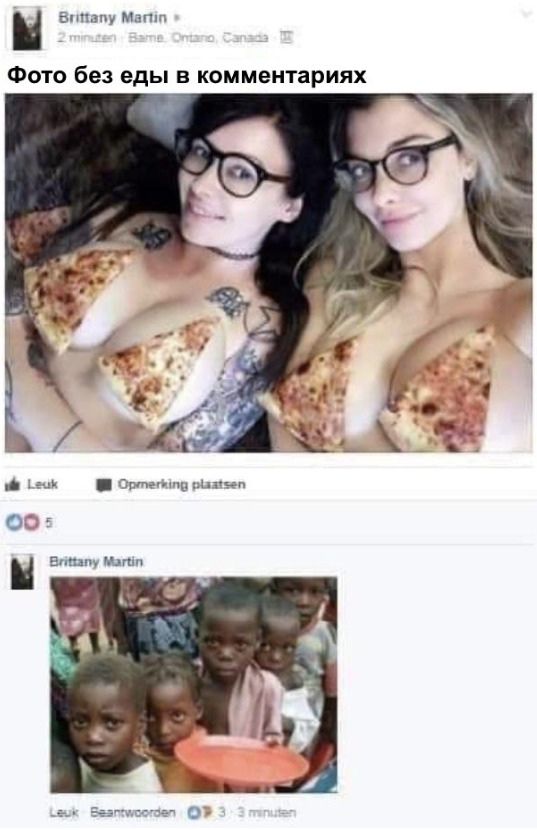Click the speech-bubble icon beside Opmerking plaatsen
This screenshot has width=537, height=830.
pyautogui.click(x=103, y=485)
